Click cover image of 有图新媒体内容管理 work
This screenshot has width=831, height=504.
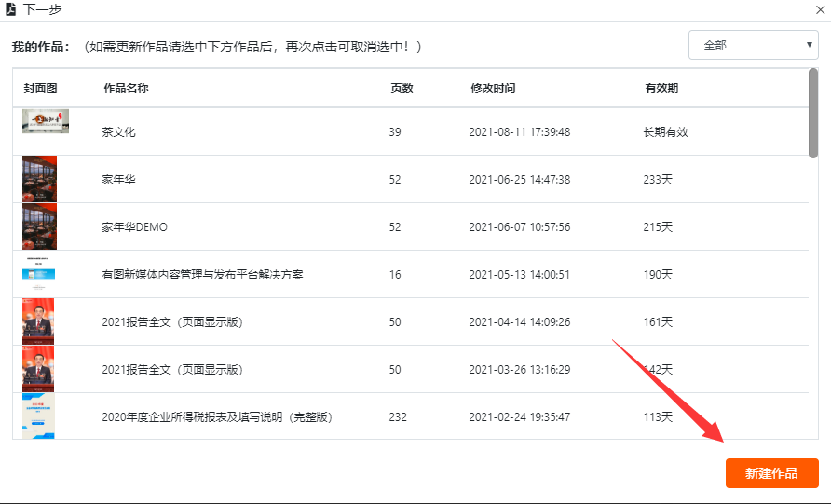click(x=39, y=275)
